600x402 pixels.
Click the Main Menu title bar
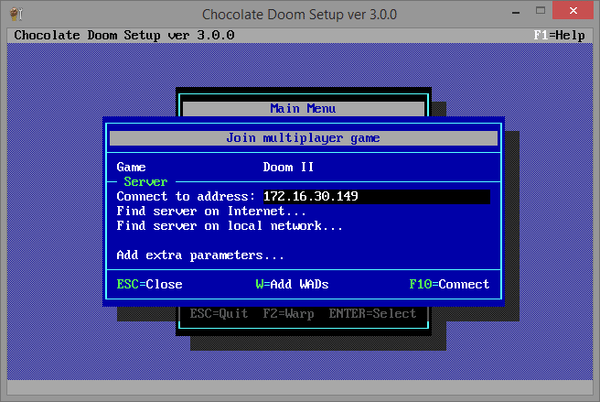pos(303,109)
